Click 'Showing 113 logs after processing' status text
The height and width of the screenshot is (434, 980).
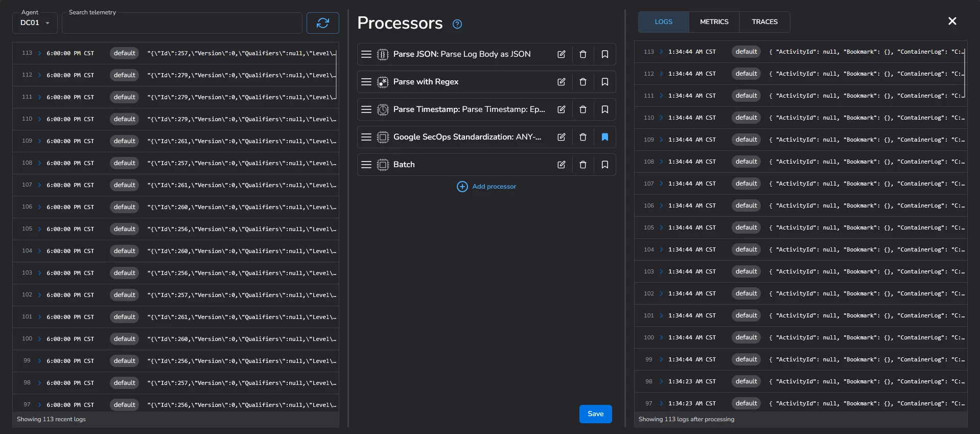point(686,419)
